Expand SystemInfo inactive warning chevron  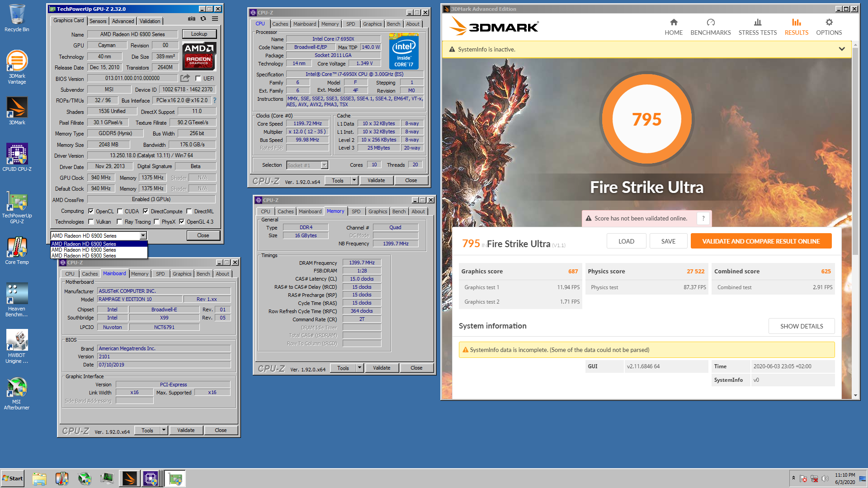click(x=842, y=49)
